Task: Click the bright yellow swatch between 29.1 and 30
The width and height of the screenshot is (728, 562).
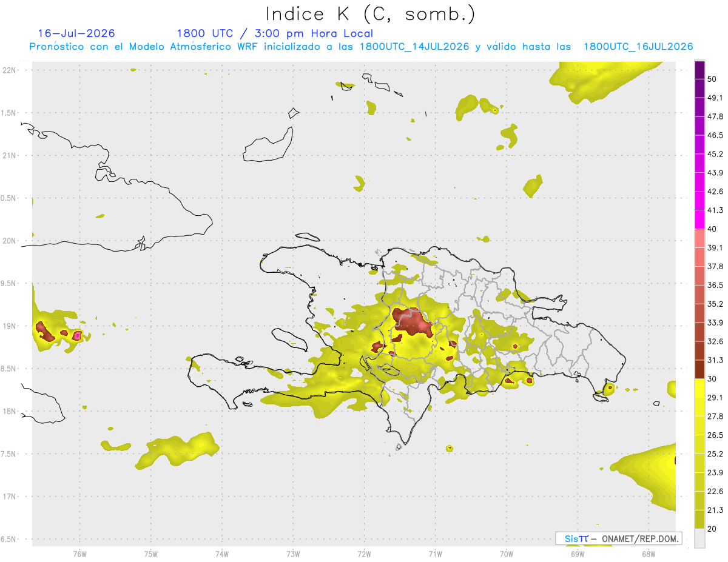Action: coord(699,388)
